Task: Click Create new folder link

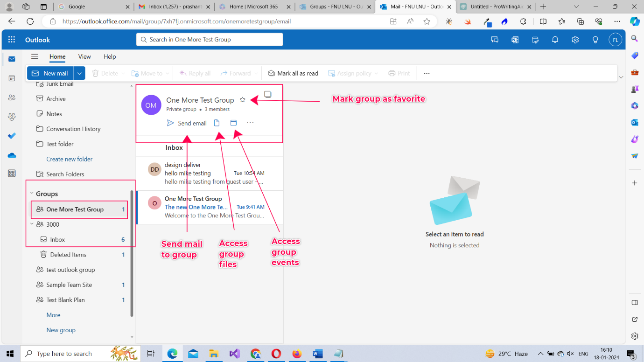Action: tap(70, 159)
